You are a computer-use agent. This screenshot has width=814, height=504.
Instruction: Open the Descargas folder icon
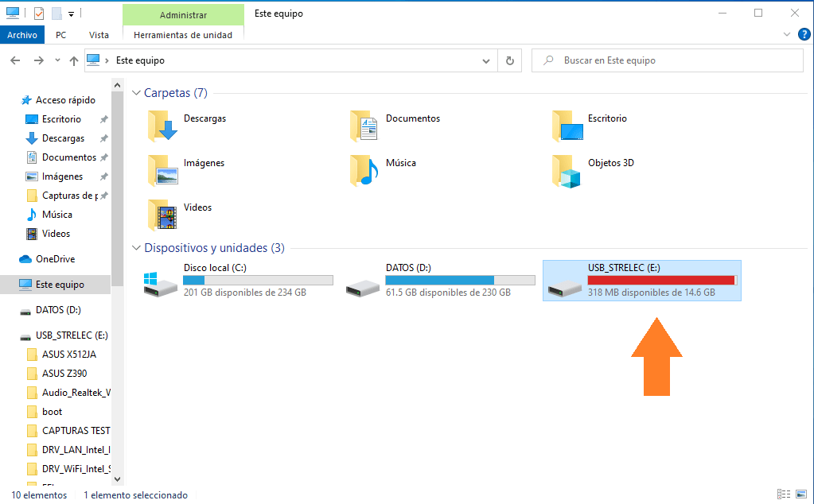[x=163, y=126]
